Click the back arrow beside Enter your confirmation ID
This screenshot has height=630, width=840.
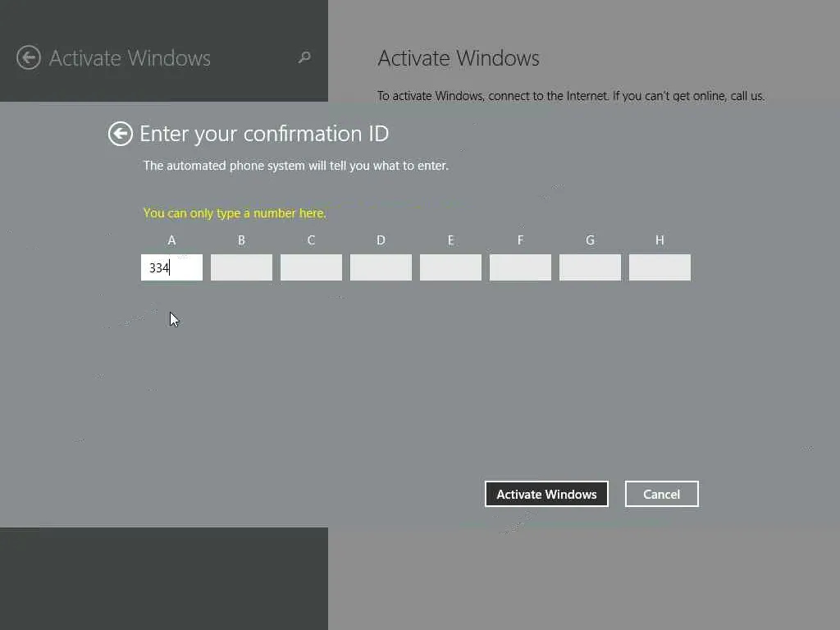tap(120, 134)
